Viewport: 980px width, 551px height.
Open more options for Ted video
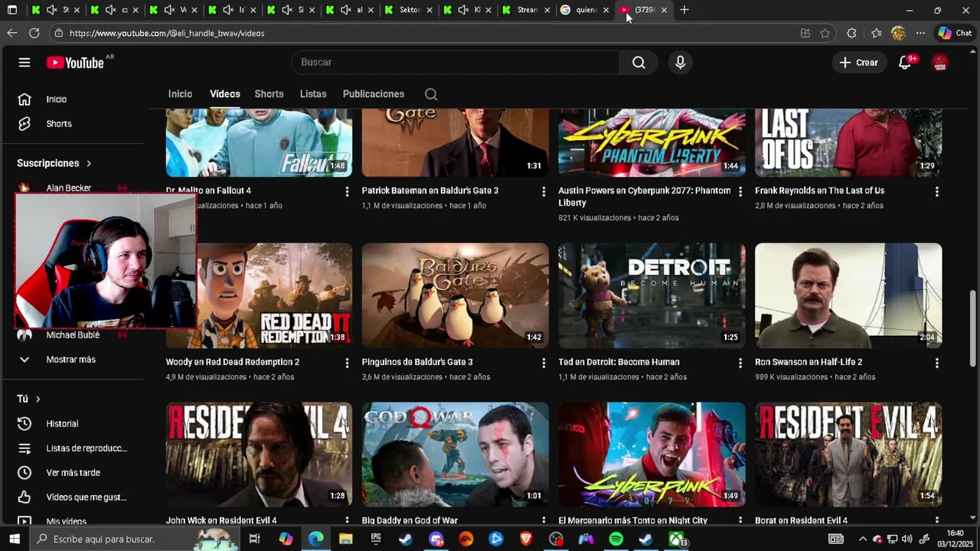[740, 363]
